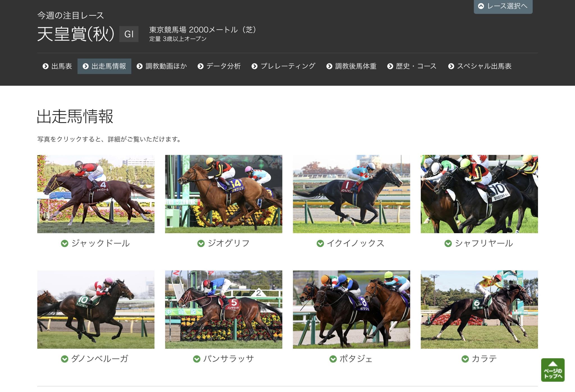Go to 調教後馬体重 tab
The image size is (575, 392).
point(352,66)
